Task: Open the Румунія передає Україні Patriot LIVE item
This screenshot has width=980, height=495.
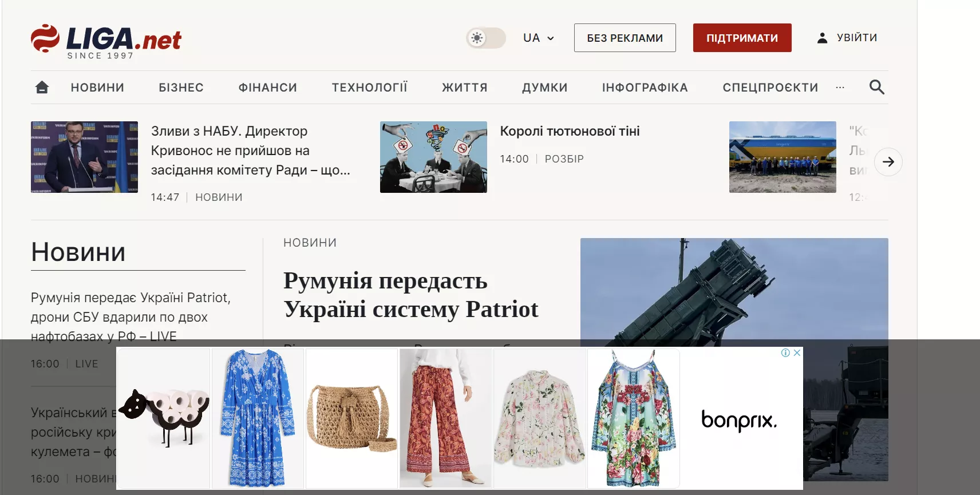Action: click(131, 317)
